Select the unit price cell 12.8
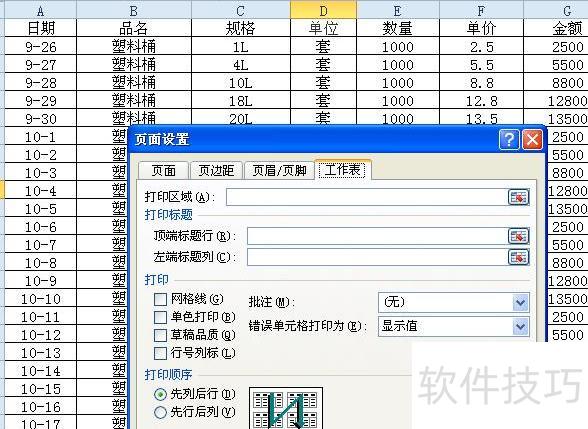The image size is (588, 429). [x=481, y=100]
